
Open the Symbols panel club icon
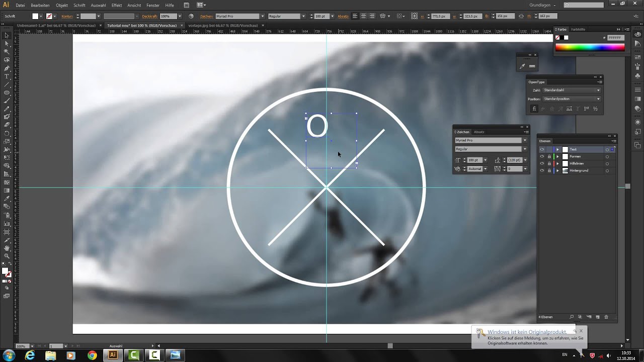(638, 76)
